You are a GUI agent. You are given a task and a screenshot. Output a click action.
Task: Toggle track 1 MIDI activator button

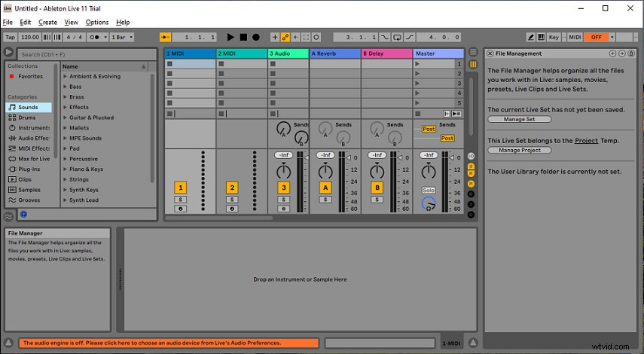point(181,188)
